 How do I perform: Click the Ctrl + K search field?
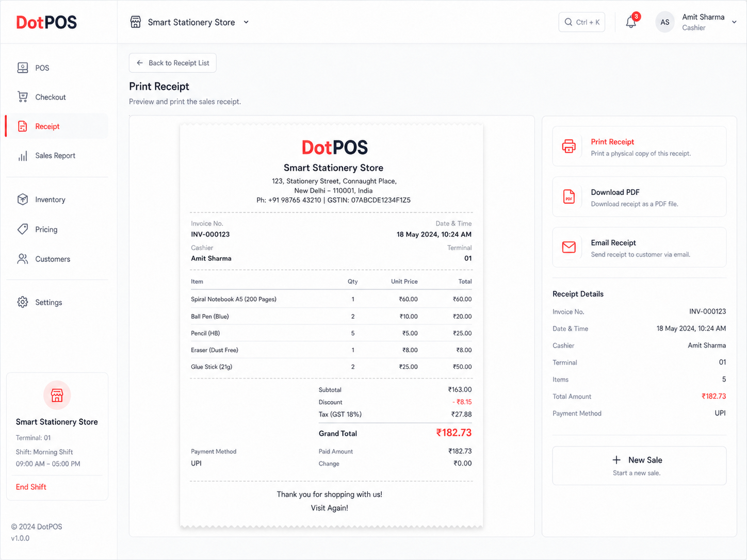pos(582,22)
